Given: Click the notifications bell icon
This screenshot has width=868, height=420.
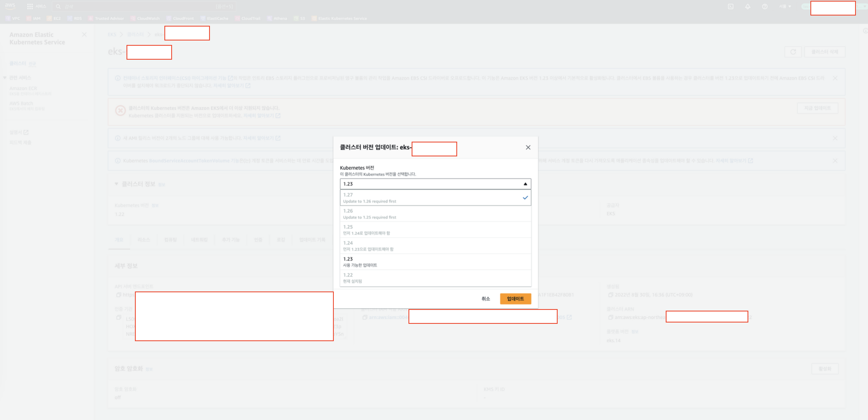Looking at the screenshot, I should [x=747, y=6].
